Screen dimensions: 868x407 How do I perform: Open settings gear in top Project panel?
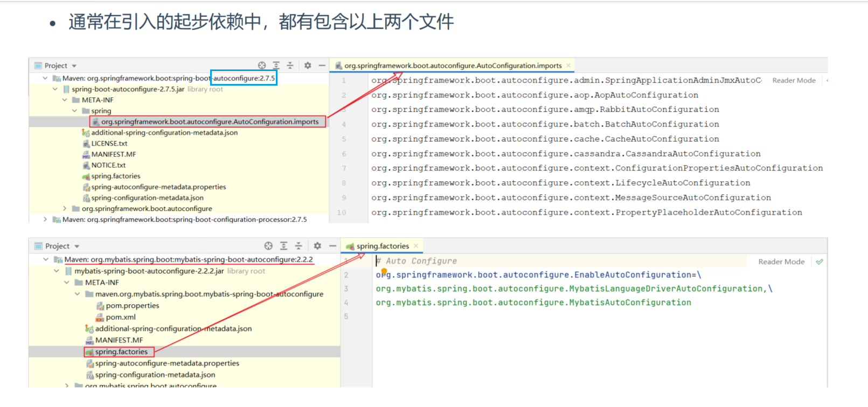pyautogui.click(x=308, y=66)
